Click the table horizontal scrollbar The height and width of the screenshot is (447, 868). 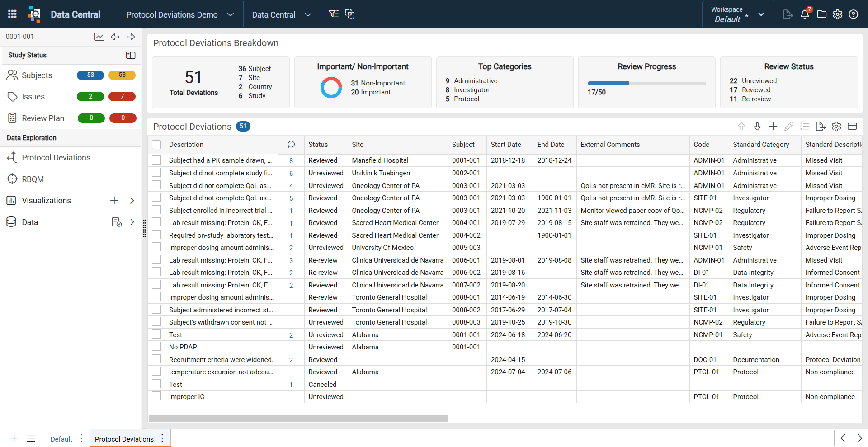[x=298, y=419]
